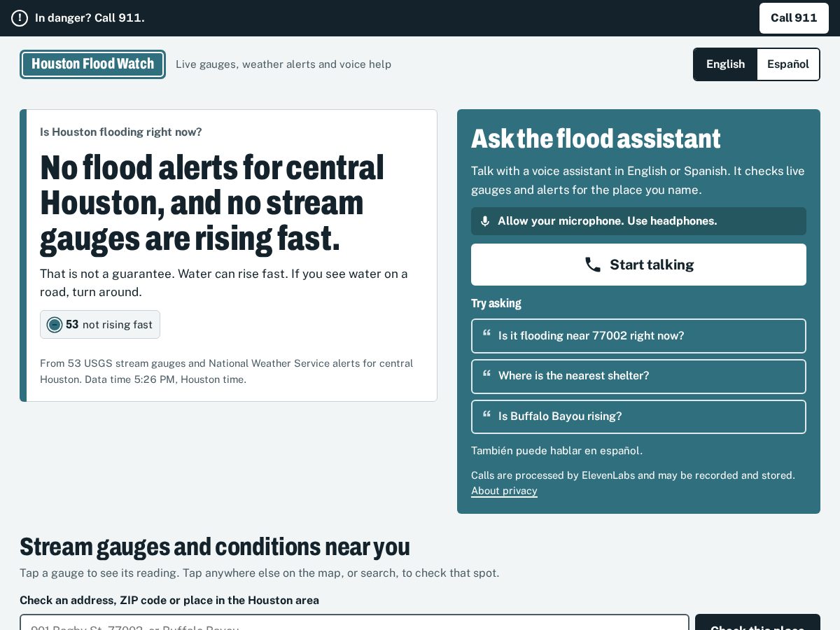Ask "Is Buffalo Bayou rising?"
Viewport: 840px width, 630px height.
(x=638, y=416)
